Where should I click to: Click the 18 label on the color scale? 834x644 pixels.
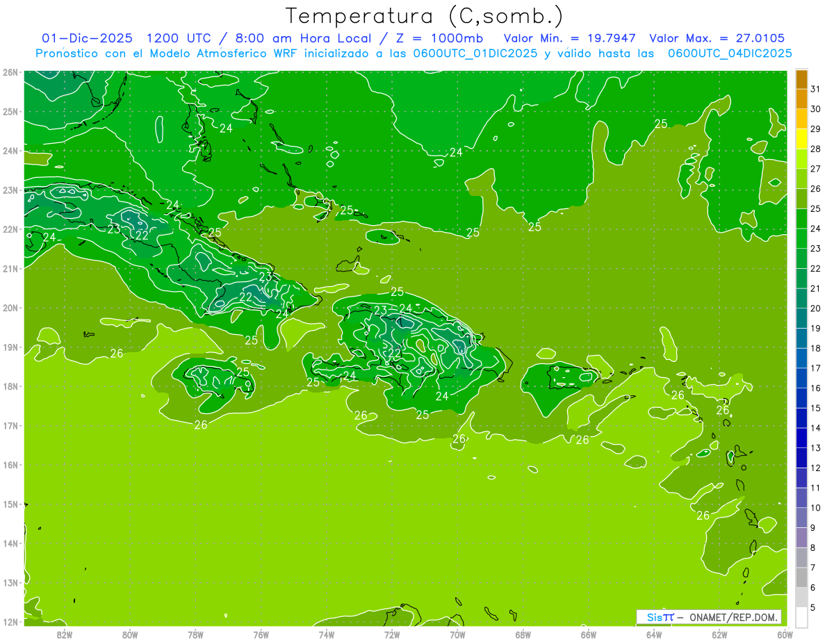coord(816,348)
